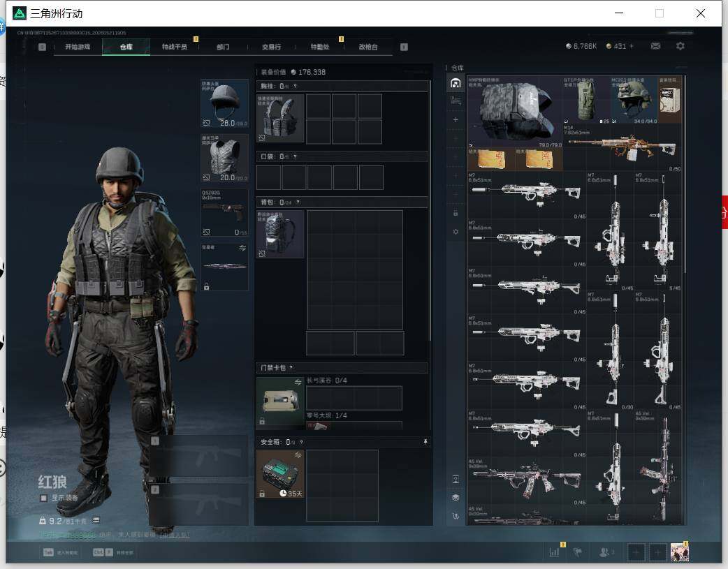Select the GT1 backpack item in warehouse
Screen dimensions: 728x569
pyautogui.click(x=587, y=101)
